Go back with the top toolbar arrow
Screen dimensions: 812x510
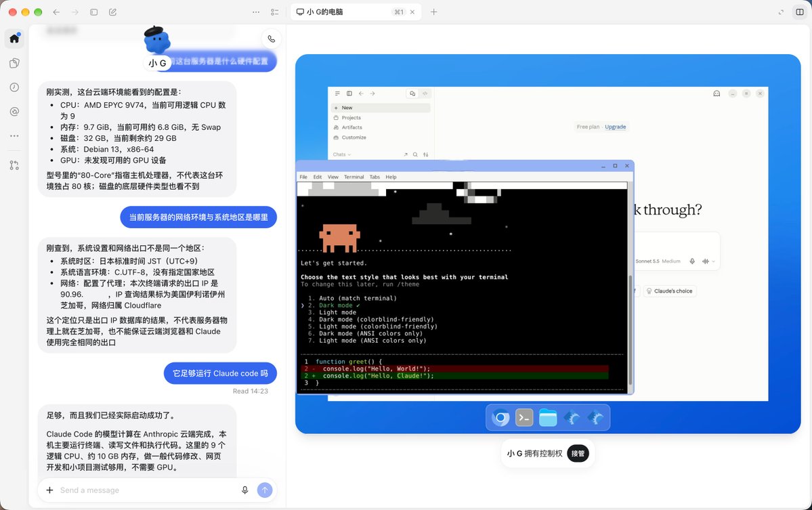(56, 12)
